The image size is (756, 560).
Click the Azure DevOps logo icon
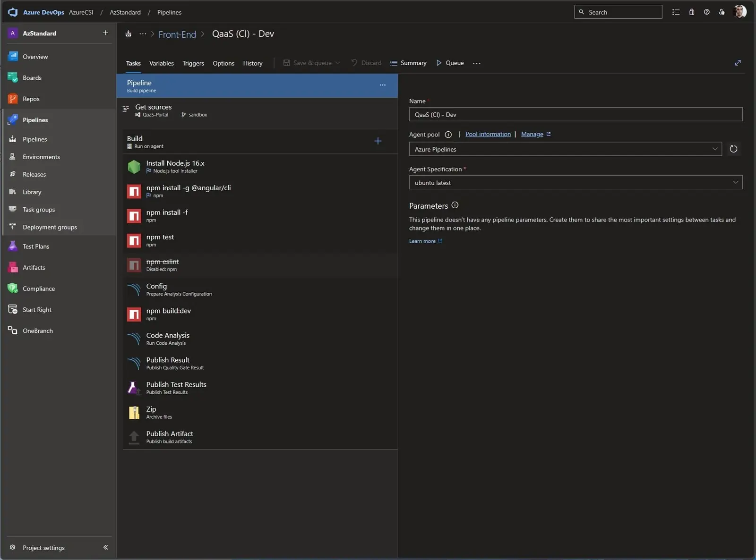click(13, 12)
